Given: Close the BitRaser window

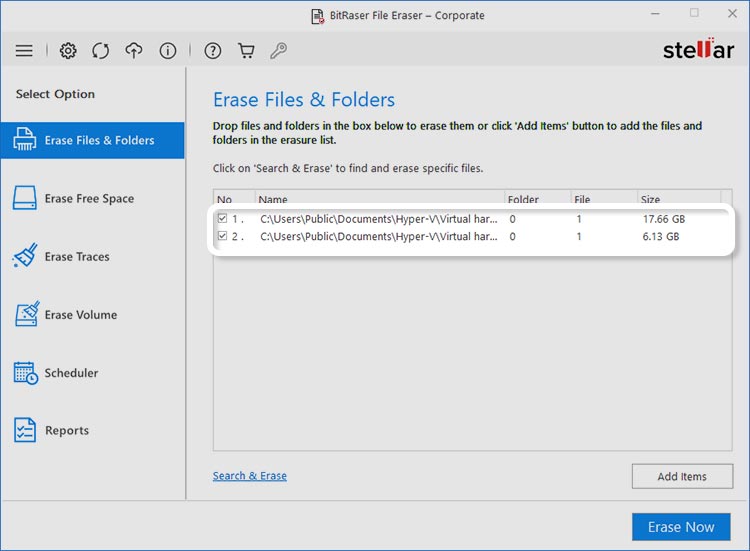Looking at the screenshot, I should (x=732, y=14).
